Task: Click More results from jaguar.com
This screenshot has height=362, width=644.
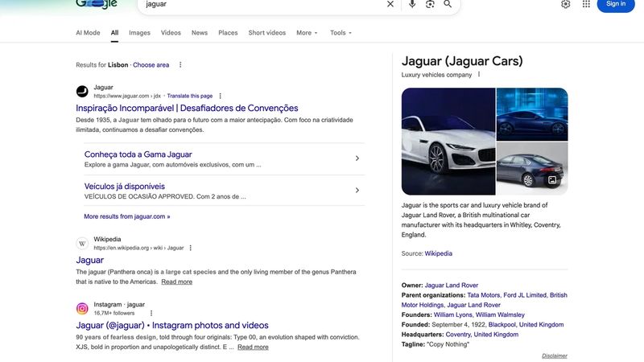Action: [x=127, y=216]
